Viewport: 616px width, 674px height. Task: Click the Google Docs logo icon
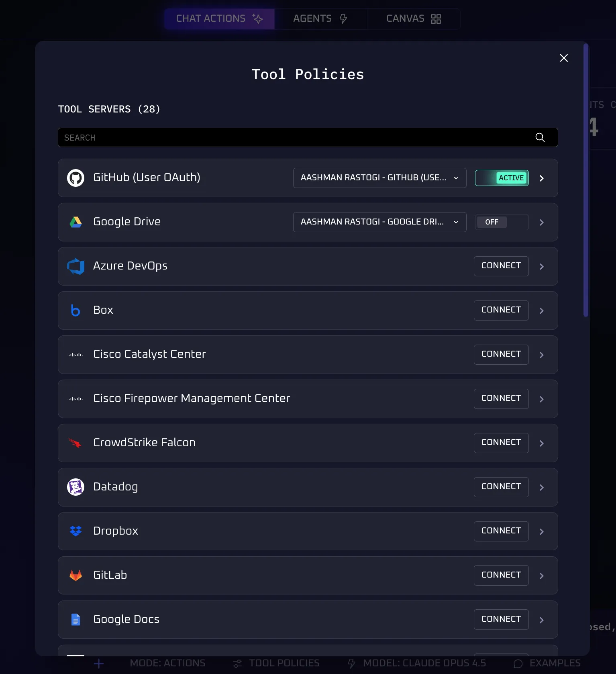(x=75, y=619)
